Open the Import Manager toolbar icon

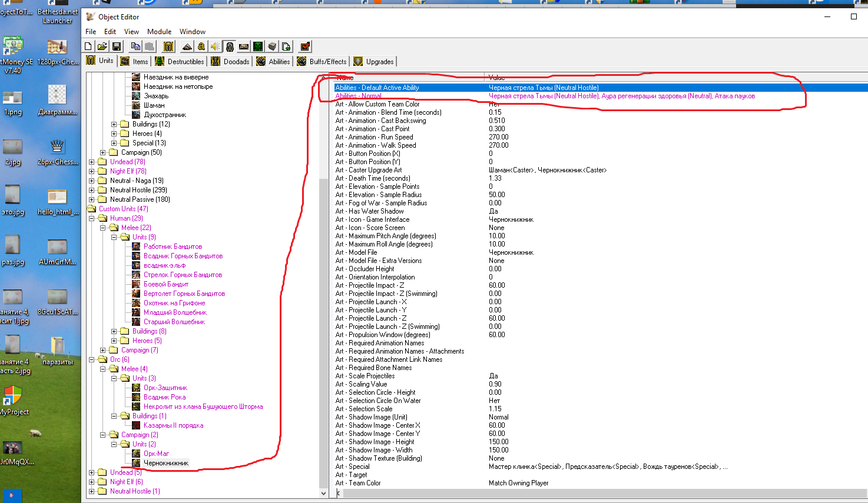(286, 46)
